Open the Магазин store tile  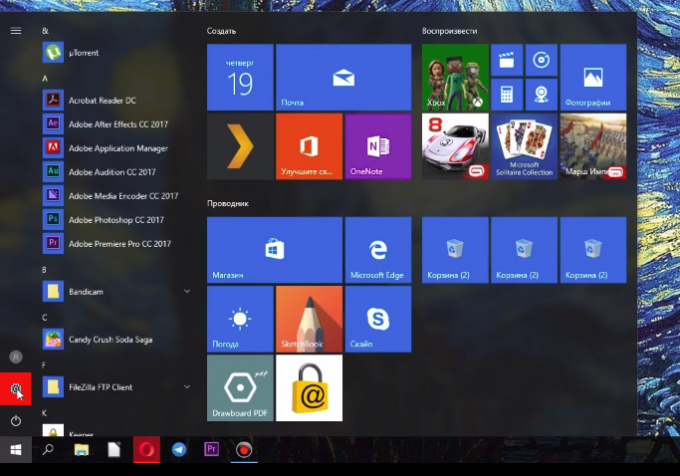point(275,250)
